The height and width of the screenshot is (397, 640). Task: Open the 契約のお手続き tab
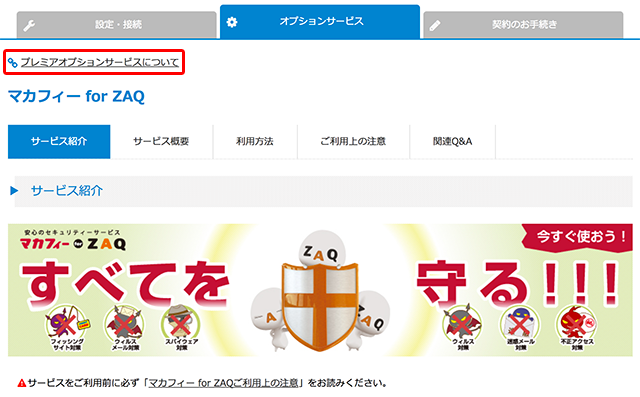coord(523,25)
